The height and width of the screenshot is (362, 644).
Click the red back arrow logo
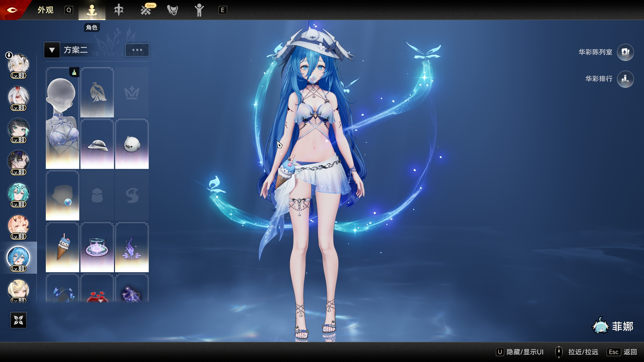click(12, 10)
